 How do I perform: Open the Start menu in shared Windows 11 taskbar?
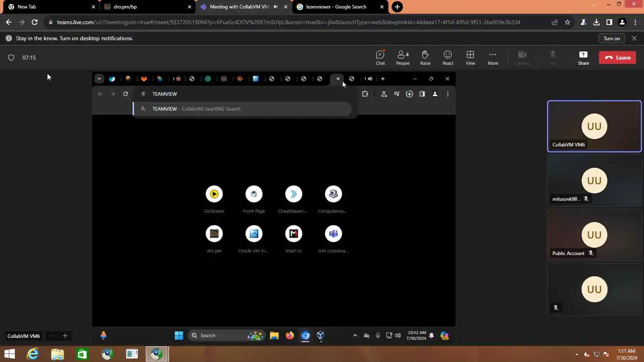point(179,335)
